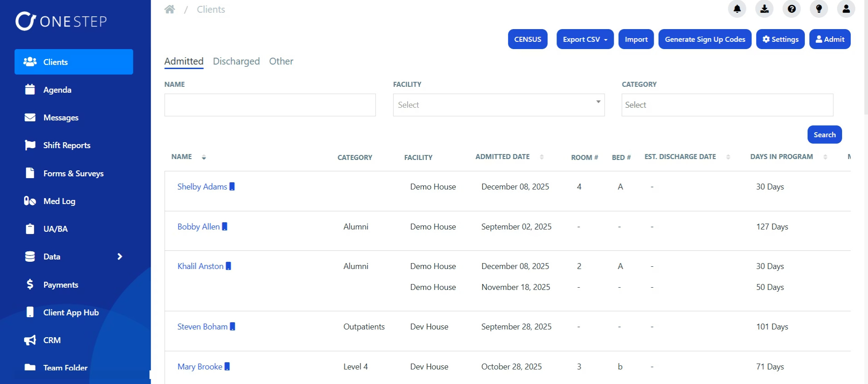
Task: Open the user profile icon
Action: (x=846, y=9)
